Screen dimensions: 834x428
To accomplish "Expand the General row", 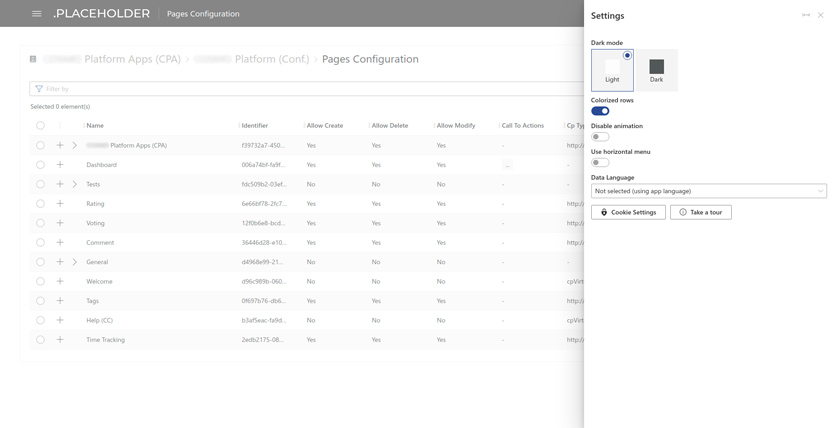I will pos(75,262).
